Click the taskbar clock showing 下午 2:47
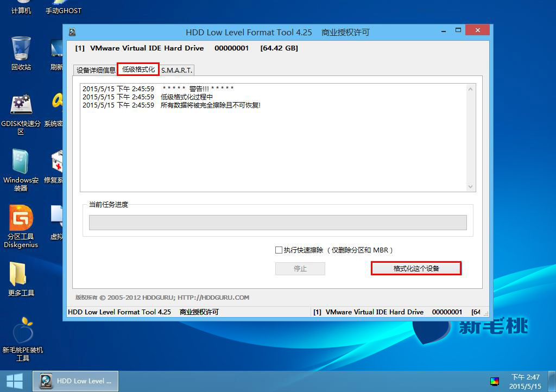 [x=525, y=381]
